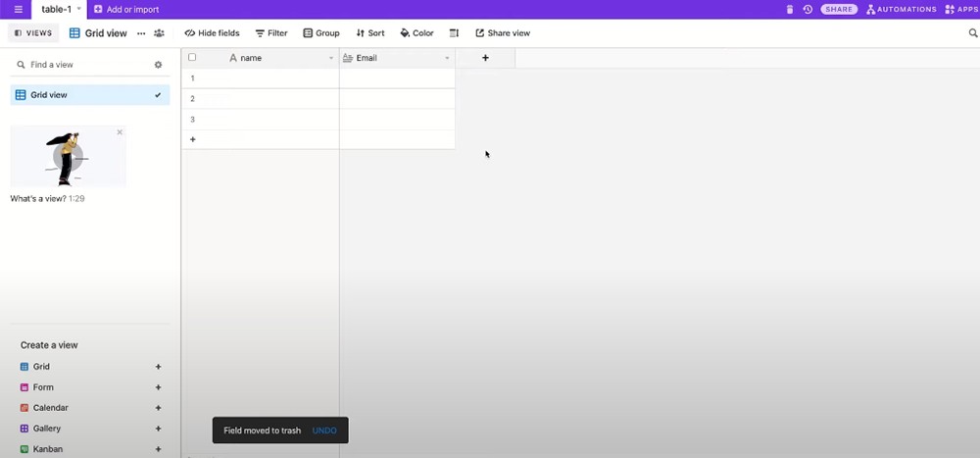Click the search magnifier icon at right
Viewport: 980px width, 458px height.
click(x=972, y=33)
